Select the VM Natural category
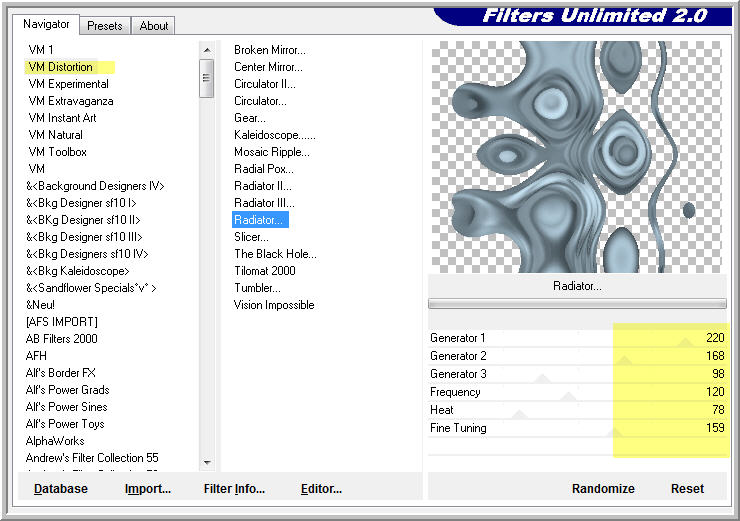This screenshot has height=521, width=740. pyautogui.click(x=55, y=134)
